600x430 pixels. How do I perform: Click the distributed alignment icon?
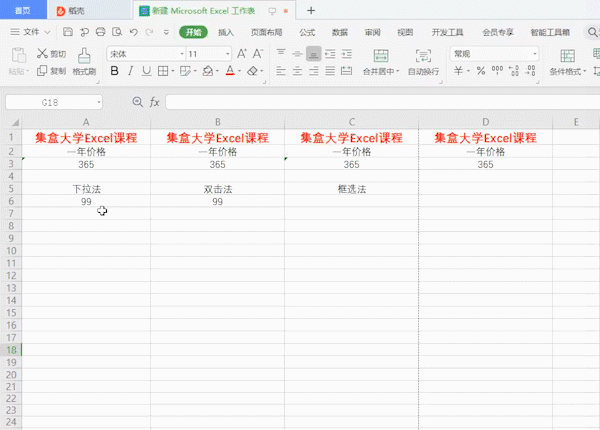click(346, 71)
